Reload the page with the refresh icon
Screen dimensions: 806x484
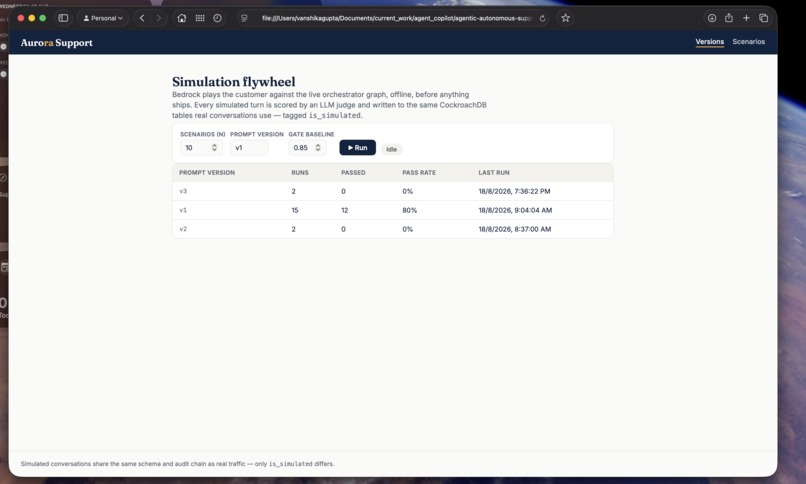542,18
